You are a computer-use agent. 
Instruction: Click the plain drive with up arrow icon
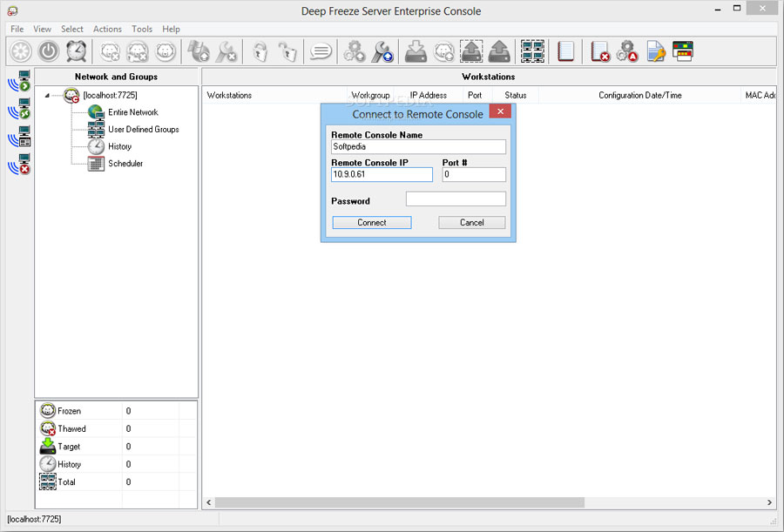point(499,51)
